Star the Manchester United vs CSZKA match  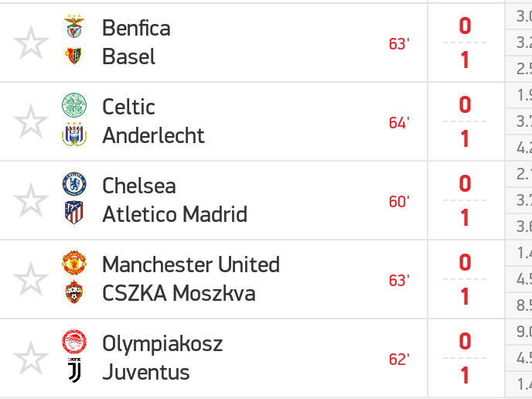pos(31,279)
